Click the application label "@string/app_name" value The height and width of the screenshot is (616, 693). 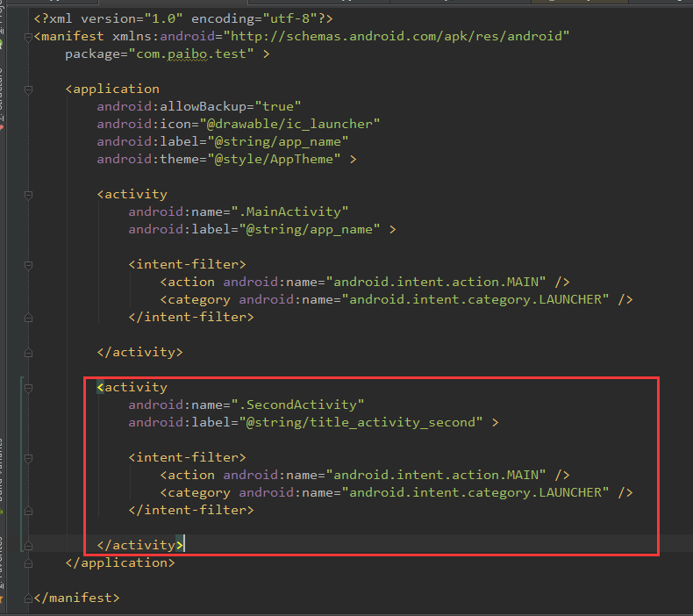coord(277,142)
